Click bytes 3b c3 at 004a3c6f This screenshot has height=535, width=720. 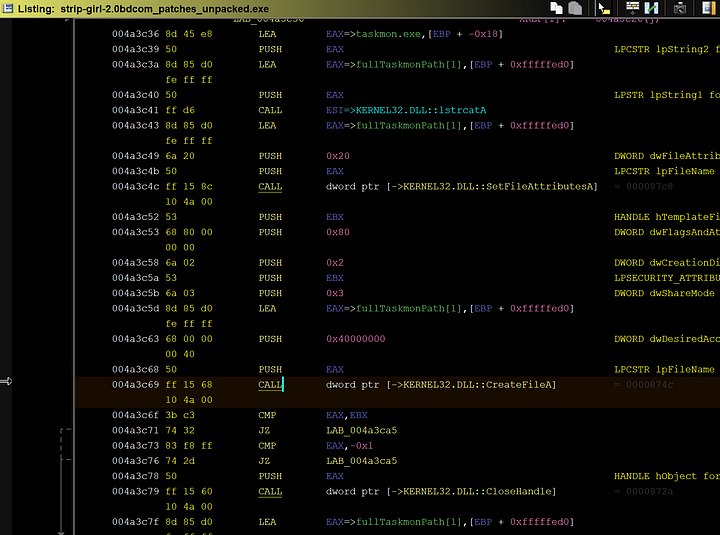point(180,415)
